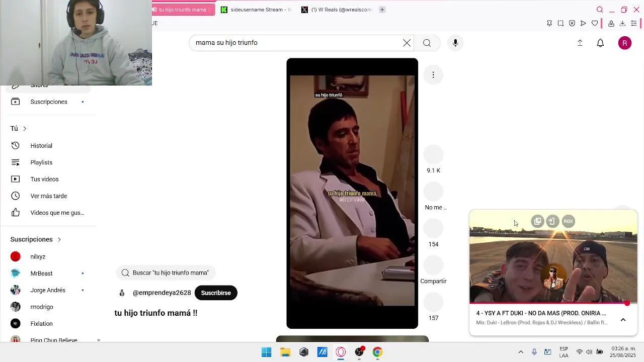
Task: Expand the miniplayer with the up chevron
Action: pos(623,320)
